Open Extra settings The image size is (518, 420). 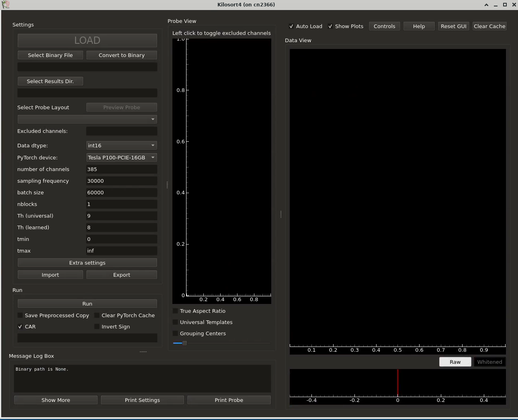tap(87, 263)
